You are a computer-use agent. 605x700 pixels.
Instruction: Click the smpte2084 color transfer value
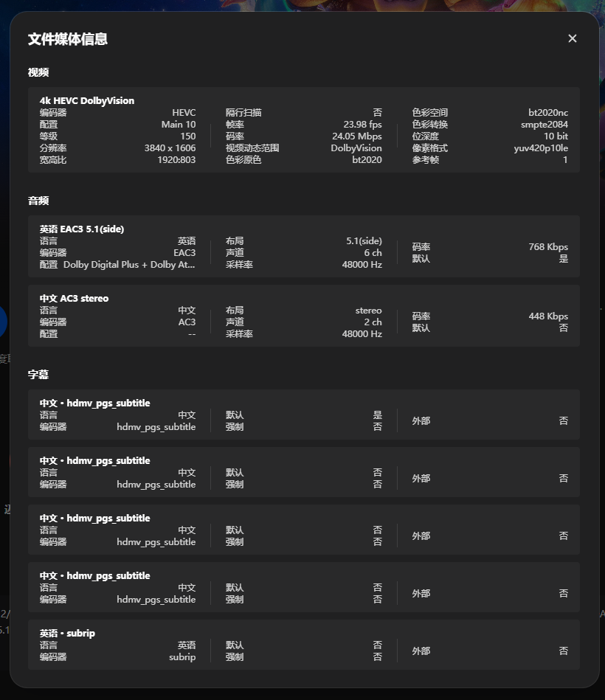pos(544,125)
